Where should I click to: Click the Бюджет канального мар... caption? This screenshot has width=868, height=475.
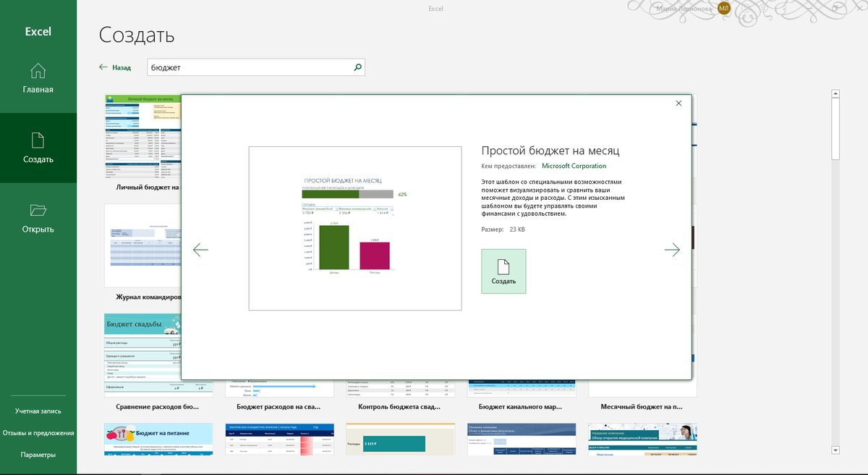(x=521, y=407)
